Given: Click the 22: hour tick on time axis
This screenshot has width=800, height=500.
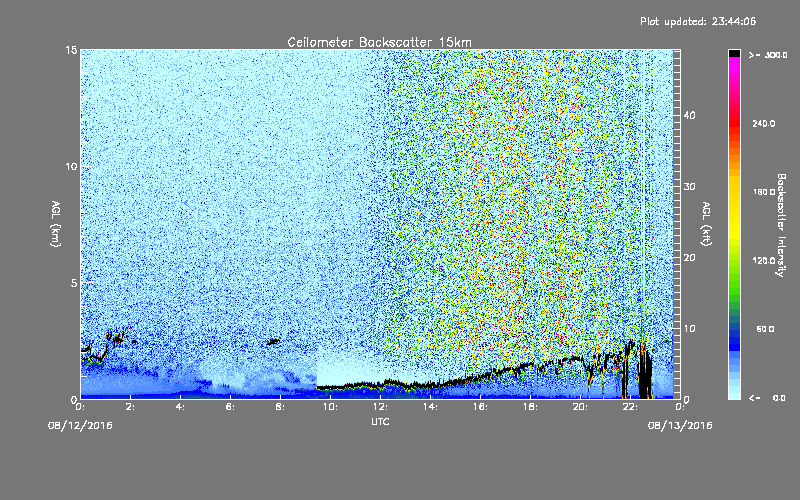Looking at the screenshot, I should [630, 407].
